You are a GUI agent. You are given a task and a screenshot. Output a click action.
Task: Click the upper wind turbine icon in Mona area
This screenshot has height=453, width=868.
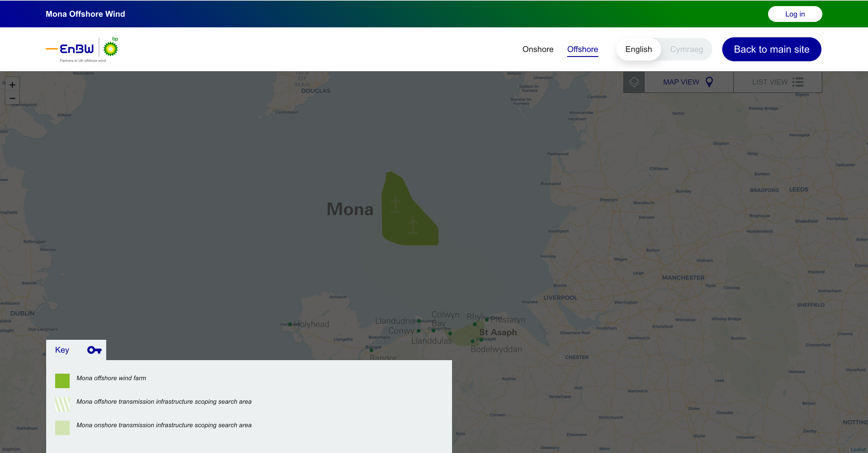[x=396, y=204]
